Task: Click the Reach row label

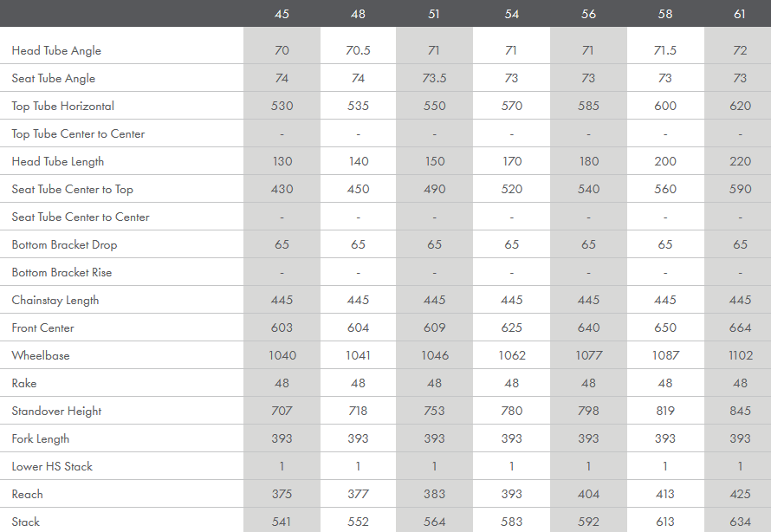Action: pos(28,495)
